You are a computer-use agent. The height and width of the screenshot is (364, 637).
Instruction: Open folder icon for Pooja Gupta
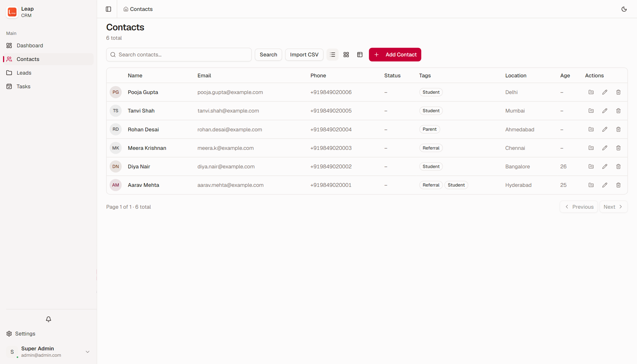(x=591, y=92)
